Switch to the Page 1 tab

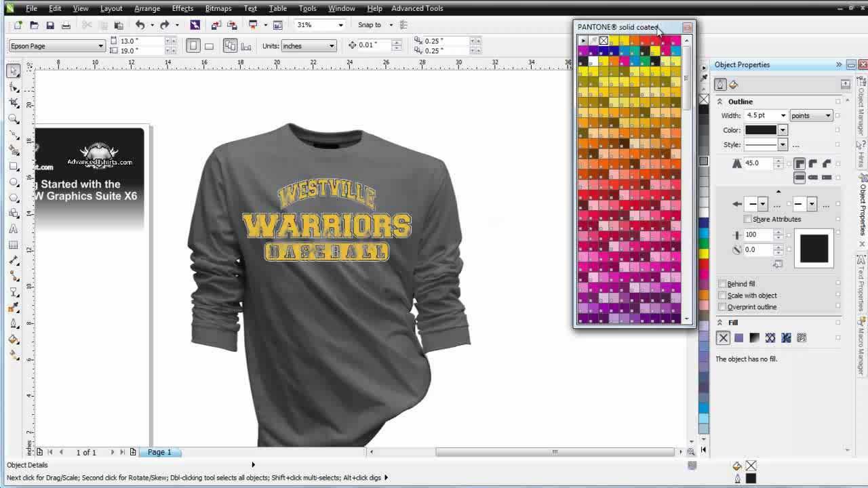click(x=159, y=452)
